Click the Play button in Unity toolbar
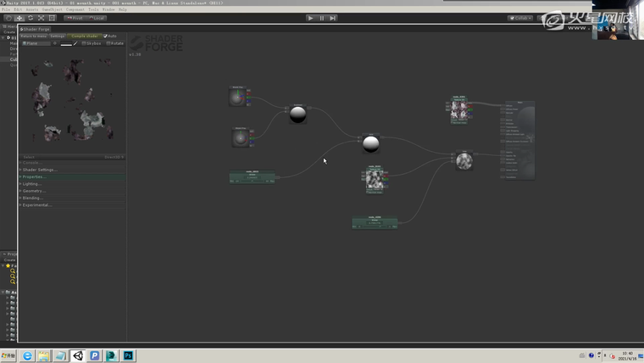Screen dimensions: 644x363 click(310, 18)
